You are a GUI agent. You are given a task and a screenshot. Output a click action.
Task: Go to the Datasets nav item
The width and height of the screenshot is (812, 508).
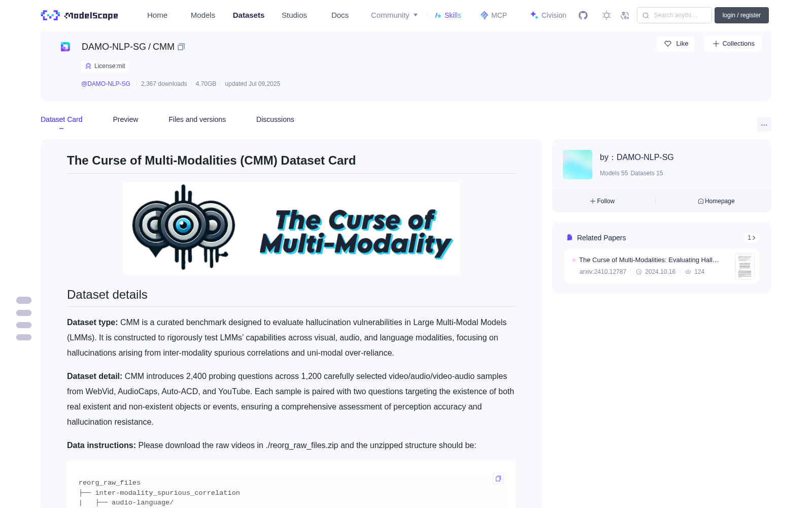[249, 15]
